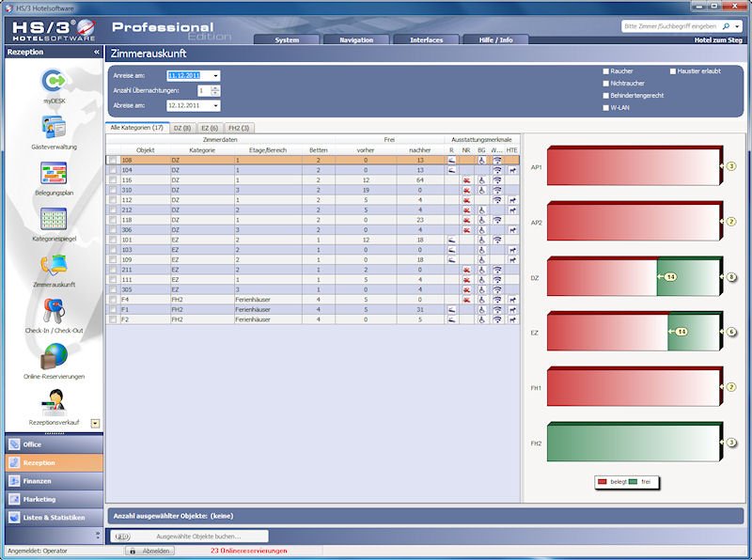Click the Marketing section icon

(x=14, y=499)
